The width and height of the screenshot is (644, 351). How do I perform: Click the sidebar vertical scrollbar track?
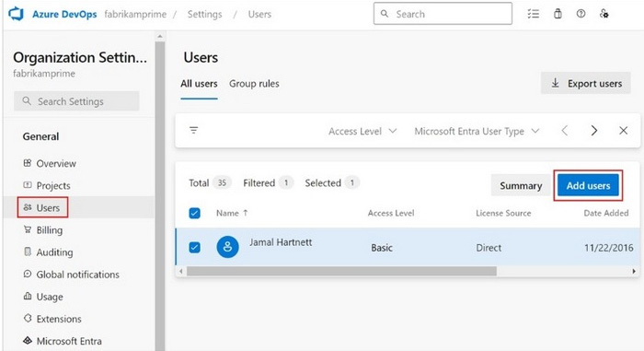pyautogui.click(x=160, y=196)
